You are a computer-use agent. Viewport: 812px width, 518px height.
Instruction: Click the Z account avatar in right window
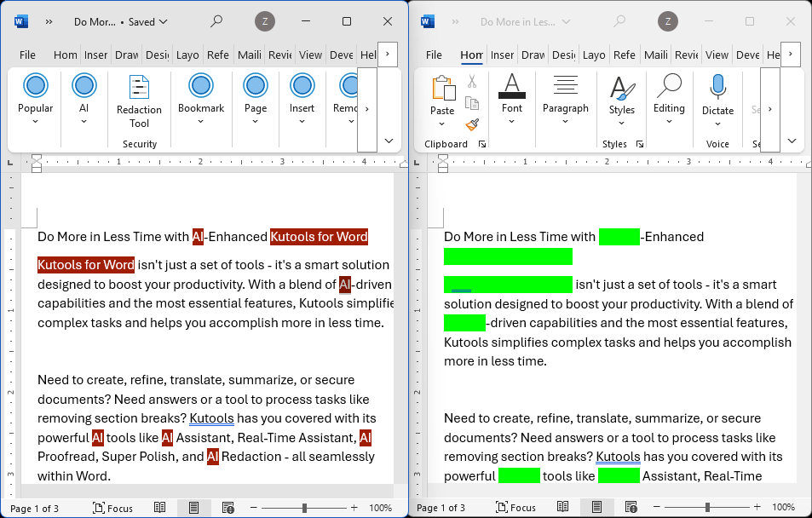(x=668, y=21)
